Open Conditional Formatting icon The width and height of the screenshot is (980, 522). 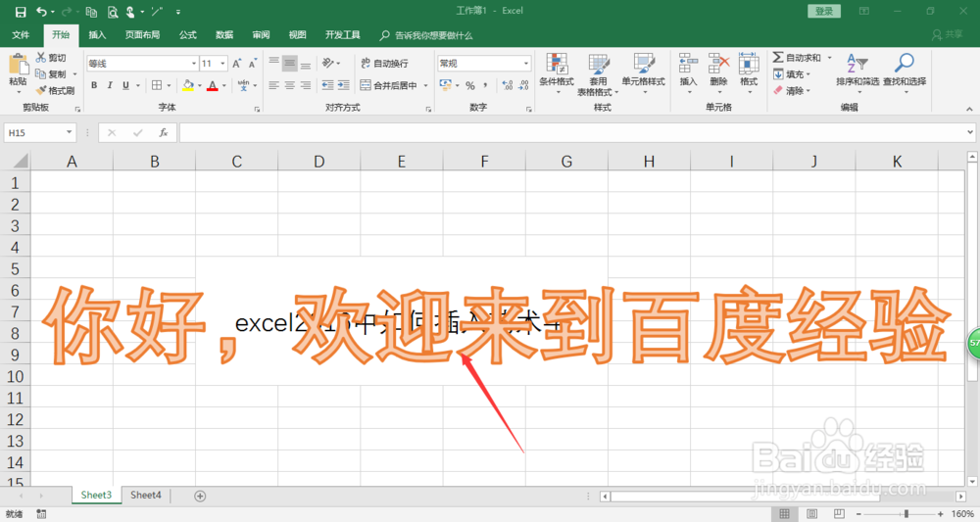pos(557,64)
